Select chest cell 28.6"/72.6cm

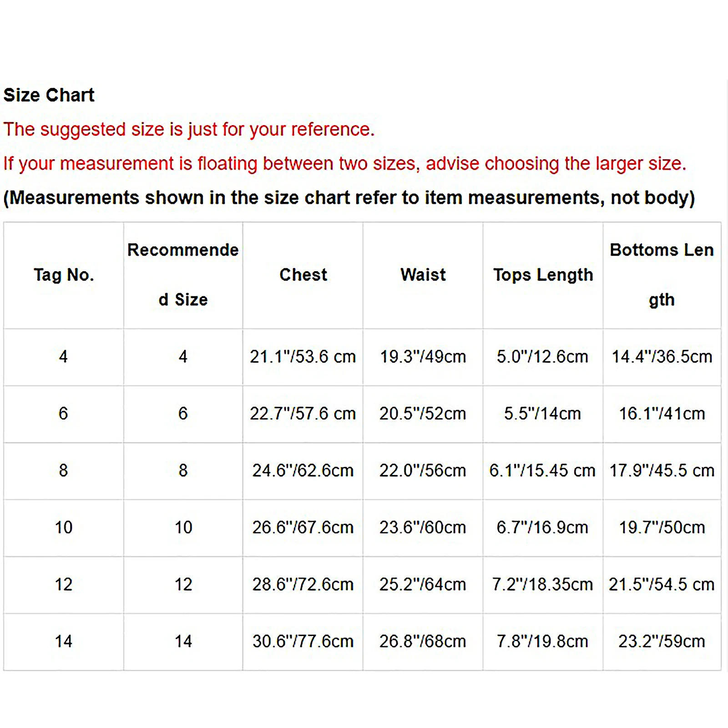click(303, 584)
